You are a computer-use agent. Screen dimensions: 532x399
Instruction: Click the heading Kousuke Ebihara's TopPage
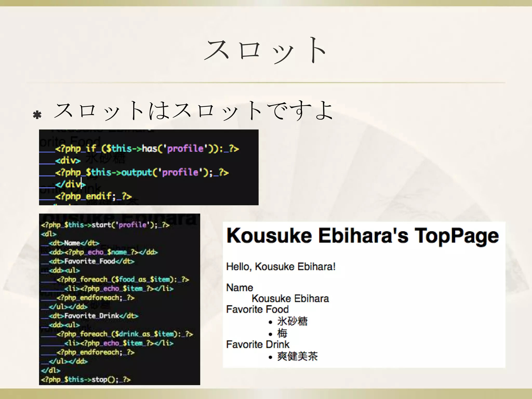(x=363, y=236)
